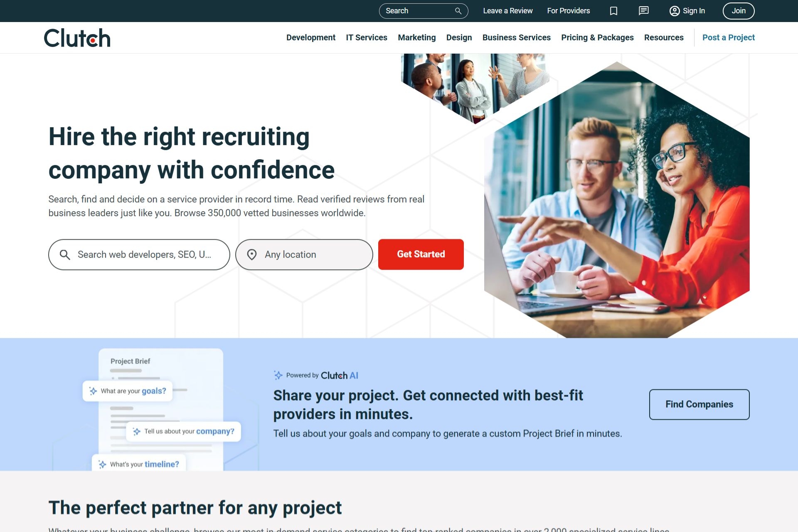798x532 pixels.
Task: Click the Join button
Action: click(739, 11)
